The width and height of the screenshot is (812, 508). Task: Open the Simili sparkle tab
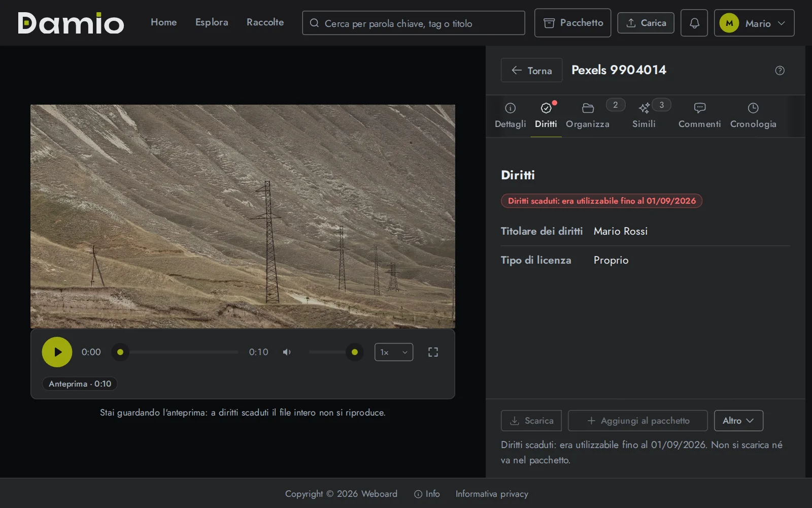coord(644,116)
